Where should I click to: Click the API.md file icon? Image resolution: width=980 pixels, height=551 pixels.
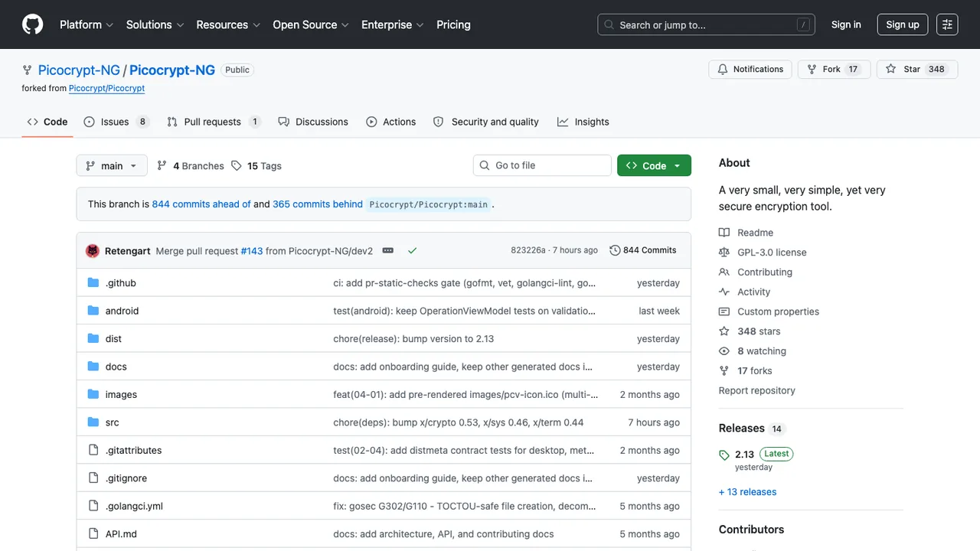click(93, 534)
